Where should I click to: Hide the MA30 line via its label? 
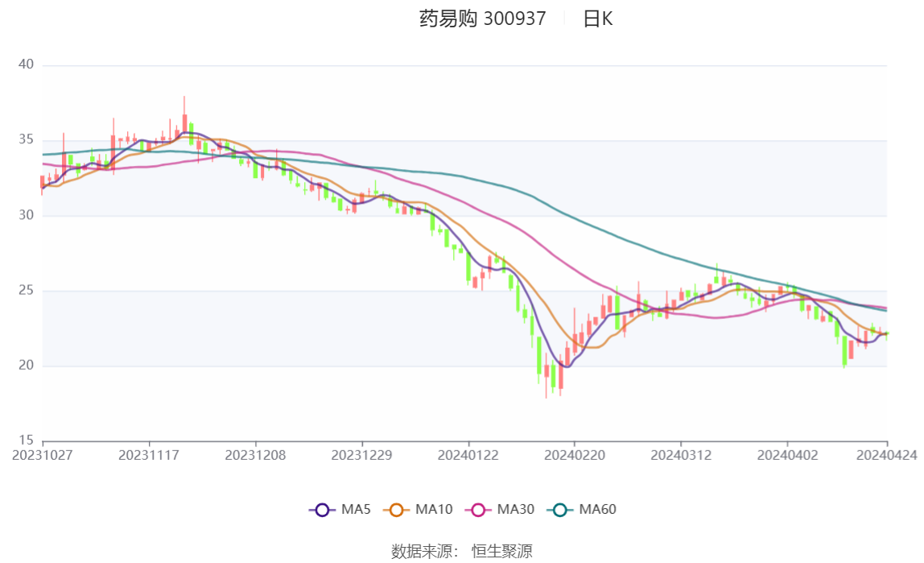point(516,509)
